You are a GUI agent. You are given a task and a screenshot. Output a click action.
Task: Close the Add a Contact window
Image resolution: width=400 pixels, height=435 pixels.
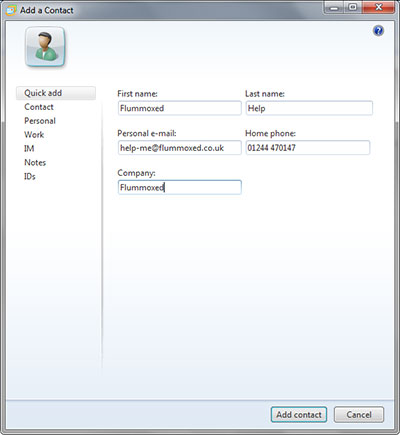(379, 7)
